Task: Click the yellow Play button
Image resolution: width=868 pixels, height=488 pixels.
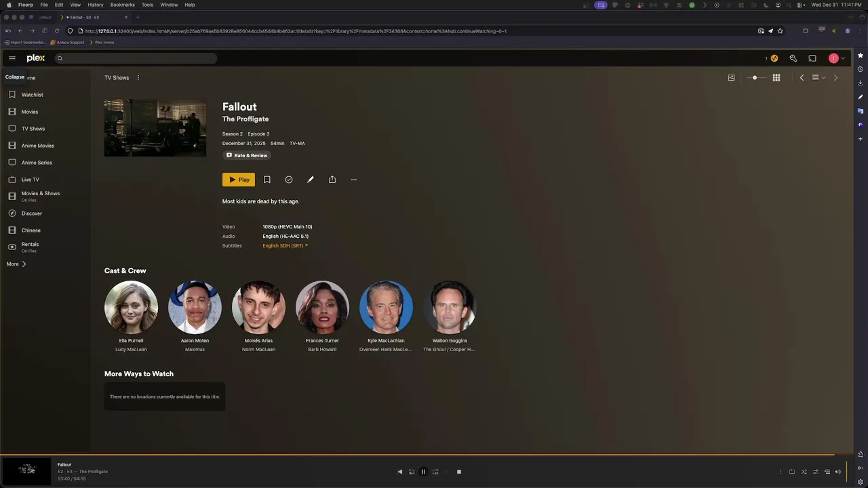Action: pos(239,180)
